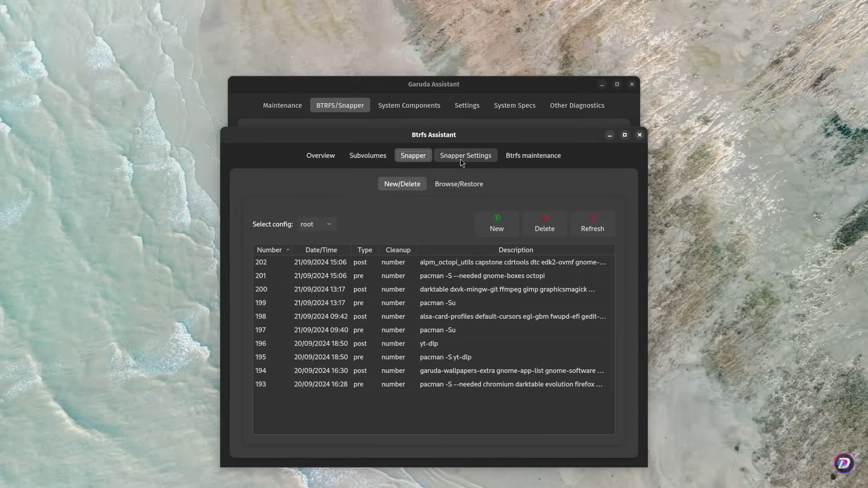Screen dimensions: 868x488
Task: Select the New/Delete mode button
Action: click(x=402, y=183)
